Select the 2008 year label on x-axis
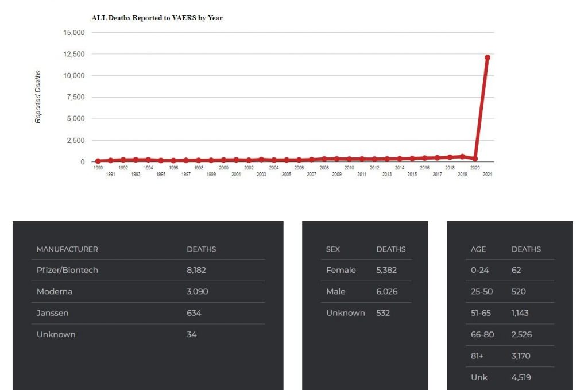Image resolution: width=588 pixels, height=390 pixels. pos(324,168)
